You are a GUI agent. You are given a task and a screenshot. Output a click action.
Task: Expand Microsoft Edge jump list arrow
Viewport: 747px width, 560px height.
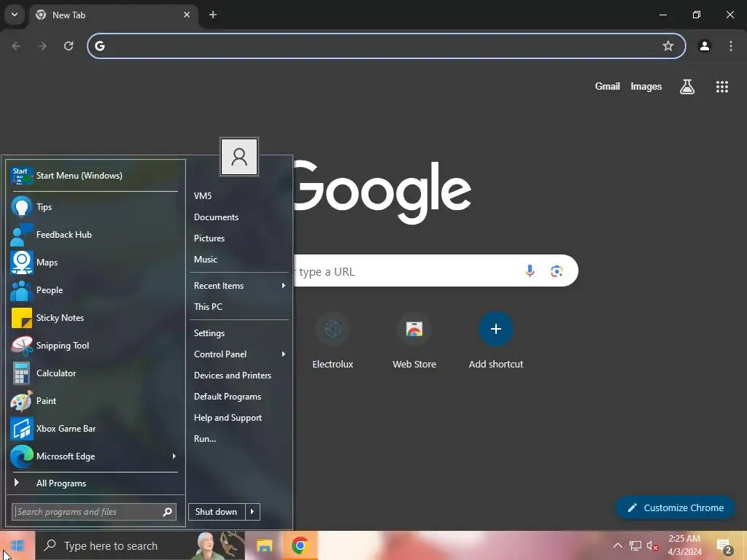pos(174,456)
